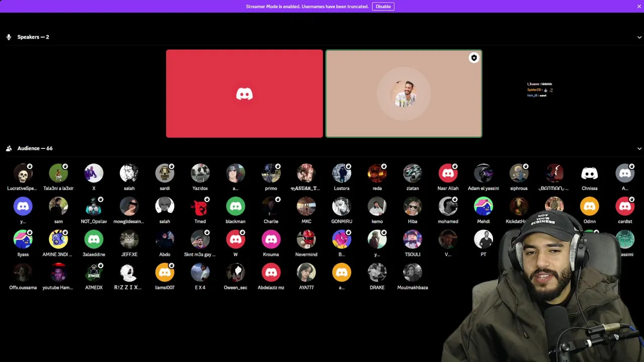Open the audience member named W

(235, 240)
